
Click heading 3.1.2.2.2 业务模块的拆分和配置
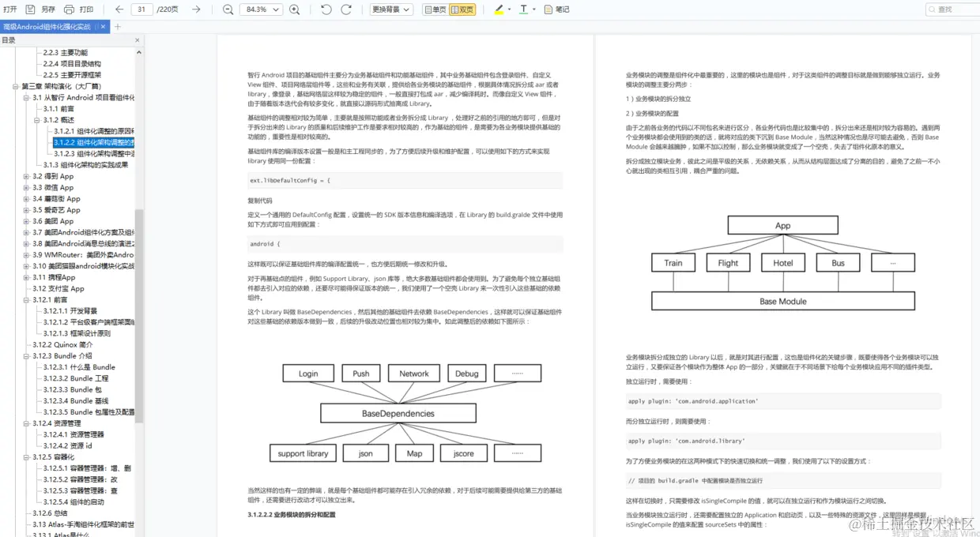[x=292, y=514]
